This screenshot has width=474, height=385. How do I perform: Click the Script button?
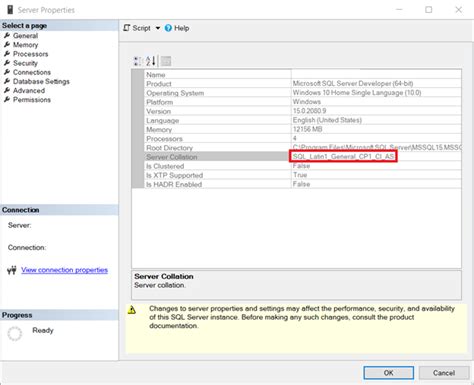pyautogui.click(x=137, y=28)
